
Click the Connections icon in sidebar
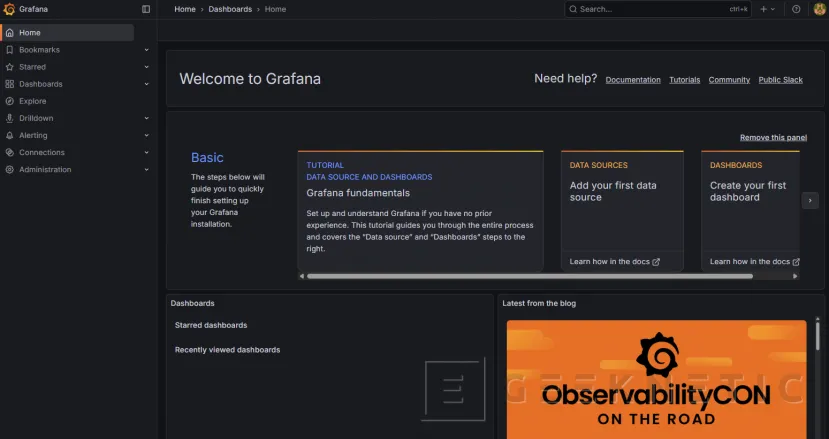(10, 152)
